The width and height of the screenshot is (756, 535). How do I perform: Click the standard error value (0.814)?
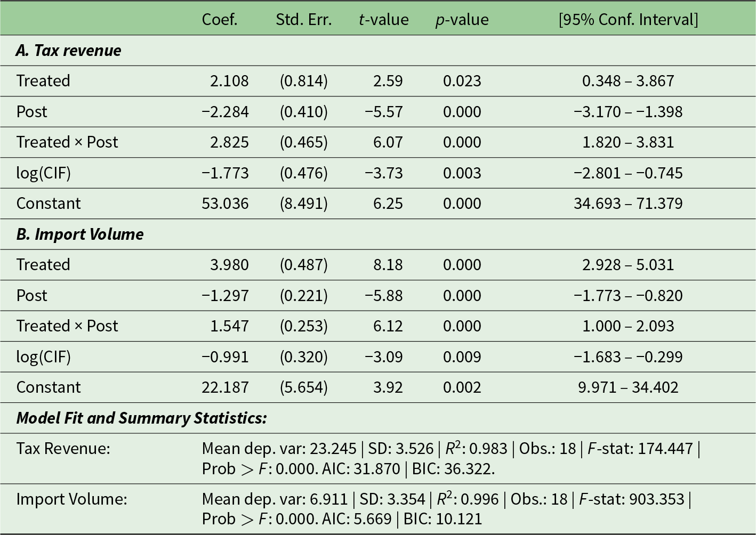(303, 81)
